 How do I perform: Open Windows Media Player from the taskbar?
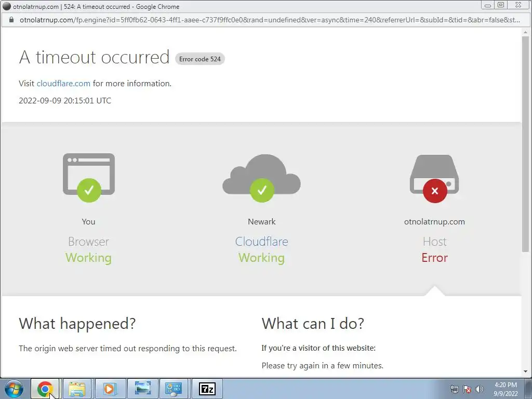tap(110, 389)
